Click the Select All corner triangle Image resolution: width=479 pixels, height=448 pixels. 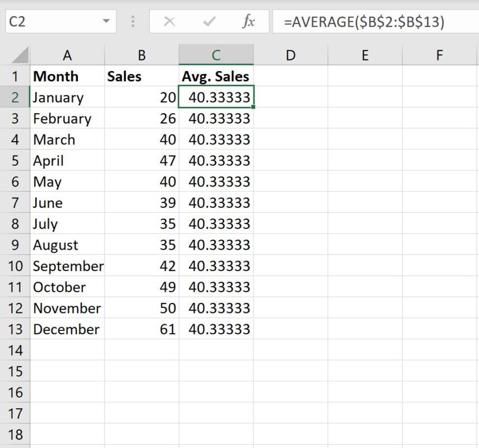(20, 55)
